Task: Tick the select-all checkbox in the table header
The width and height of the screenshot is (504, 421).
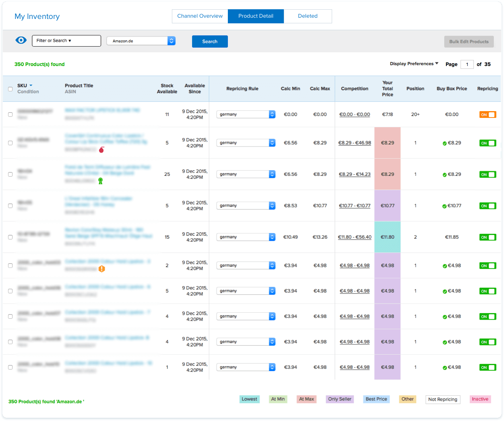Action: (x=10, y=89)
